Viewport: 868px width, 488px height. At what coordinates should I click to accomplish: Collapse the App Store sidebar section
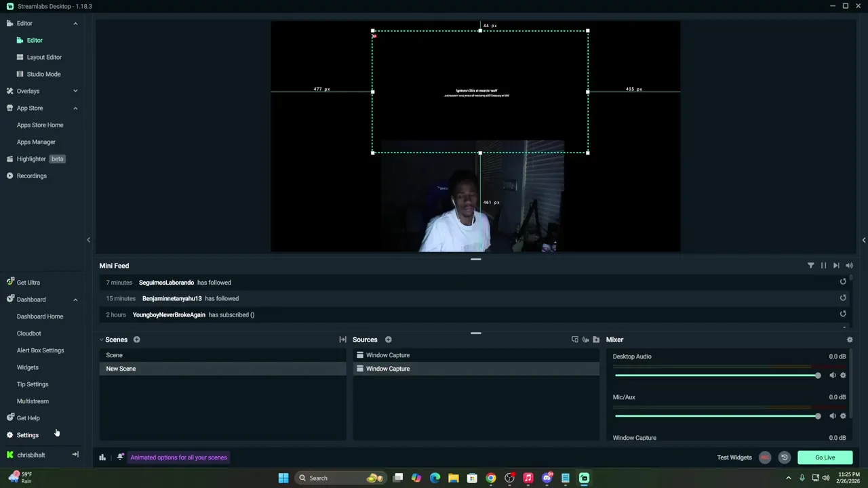(x=75, y=108)
